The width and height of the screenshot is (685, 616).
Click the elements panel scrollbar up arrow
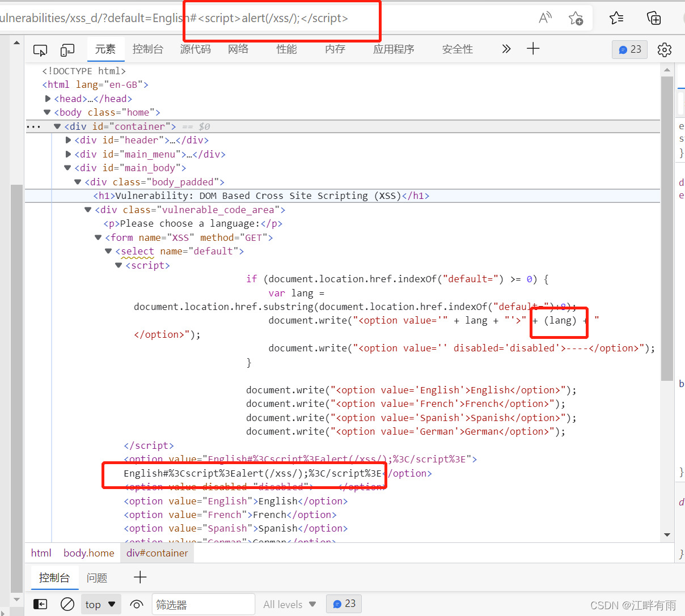click(x=667, y=70)
